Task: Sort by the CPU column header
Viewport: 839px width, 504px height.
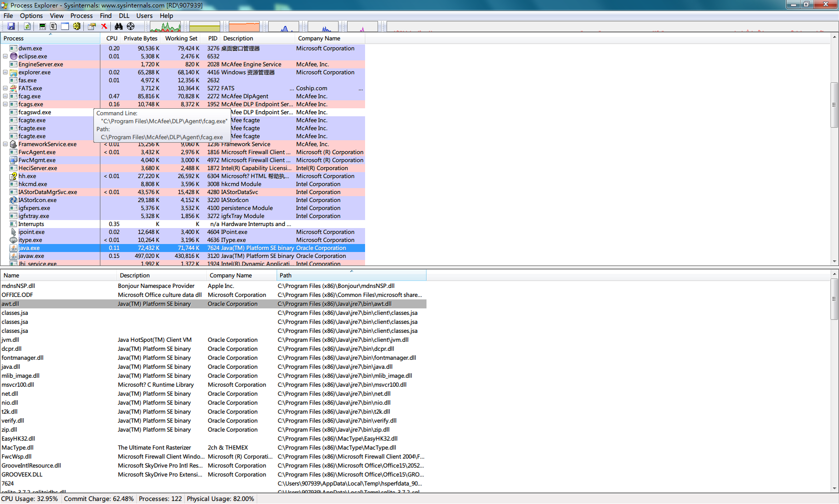Action: 111,38
